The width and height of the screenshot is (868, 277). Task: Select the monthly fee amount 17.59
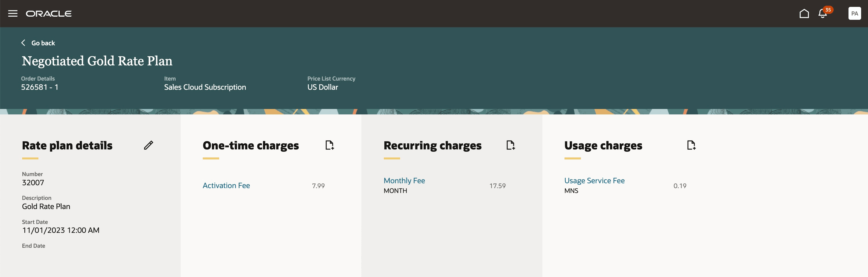pos(497,186)
